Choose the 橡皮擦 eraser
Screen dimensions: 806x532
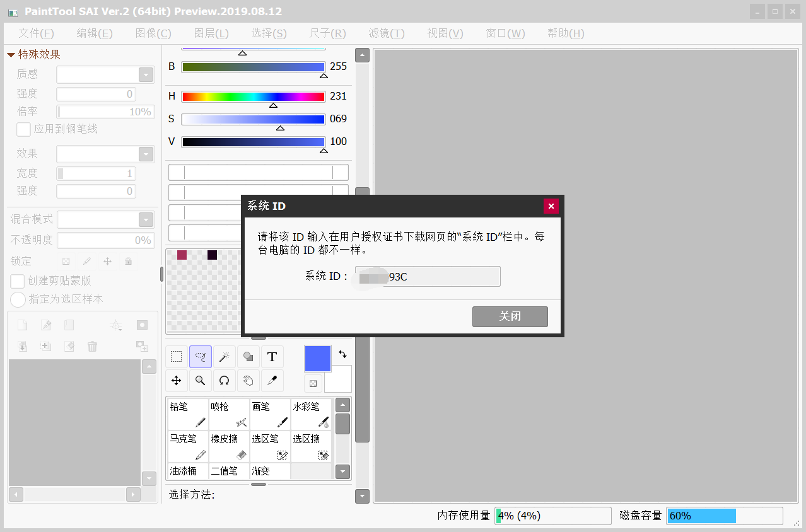point(229,446)
